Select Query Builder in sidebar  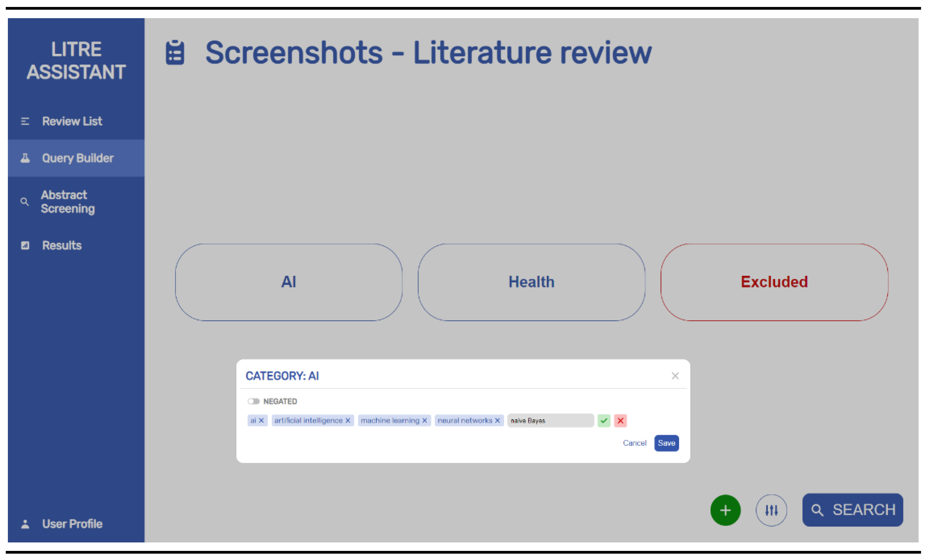pos(77,158)
